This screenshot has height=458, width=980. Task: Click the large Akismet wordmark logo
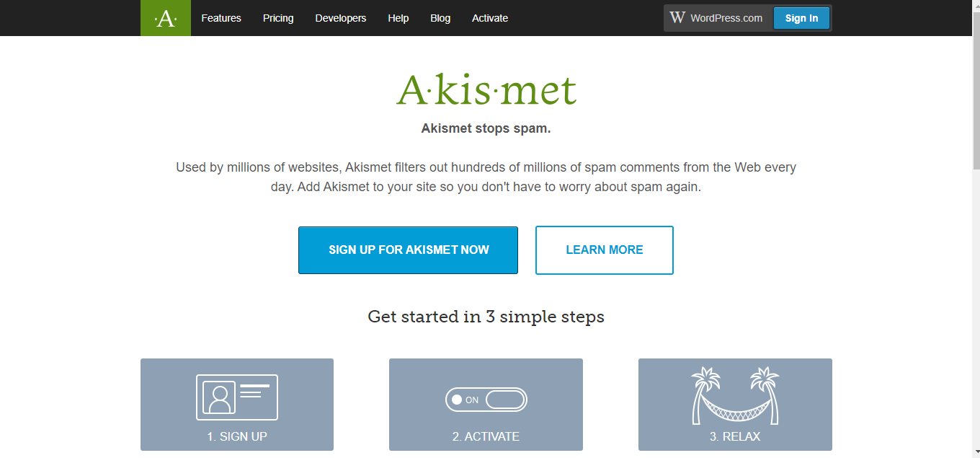pyautogui.click(x=487, y=91)
